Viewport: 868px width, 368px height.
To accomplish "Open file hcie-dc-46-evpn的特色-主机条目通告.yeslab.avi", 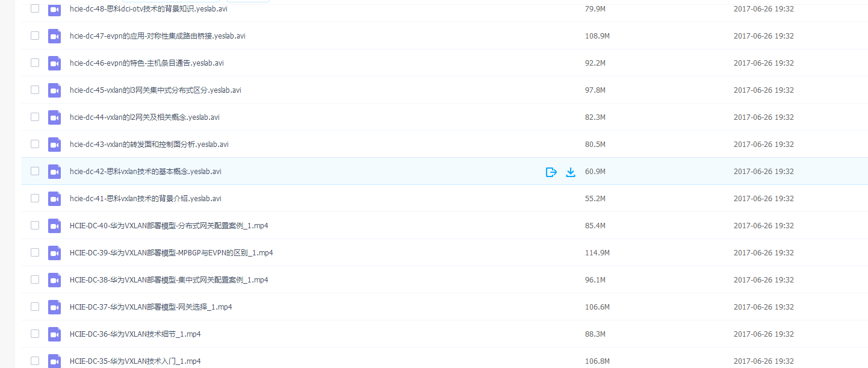I will pos(147,63).
